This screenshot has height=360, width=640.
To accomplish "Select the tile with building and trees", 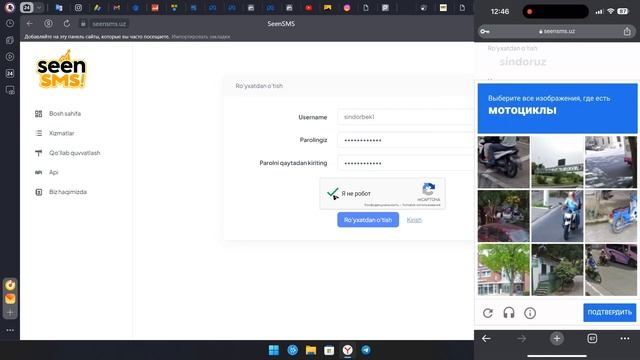I will click(x=504, y=270).
